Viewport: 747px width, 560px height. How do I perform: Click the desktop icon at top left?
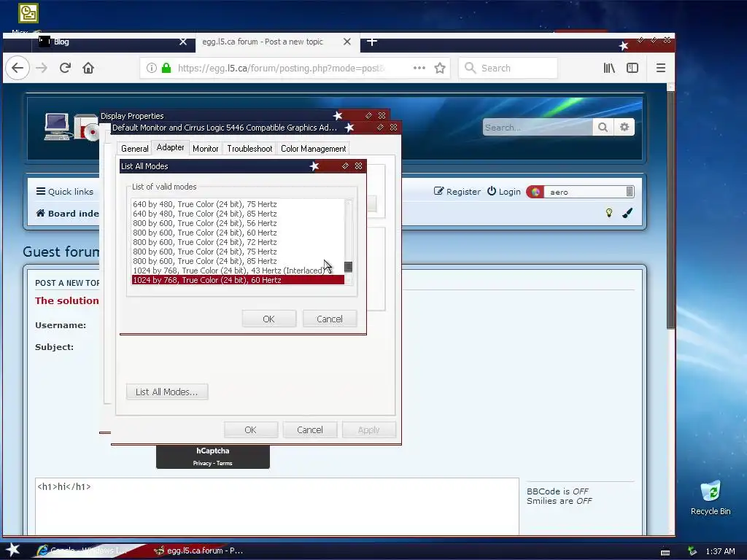click(28, 13)
